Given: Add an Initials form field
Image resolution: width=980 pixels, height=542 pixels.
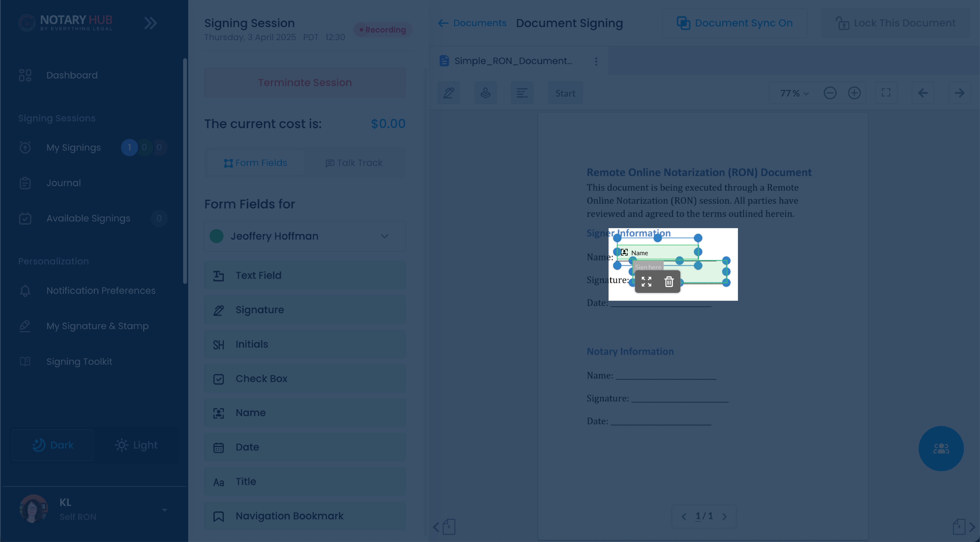Looking at the screenshot, I should [305, 344].
